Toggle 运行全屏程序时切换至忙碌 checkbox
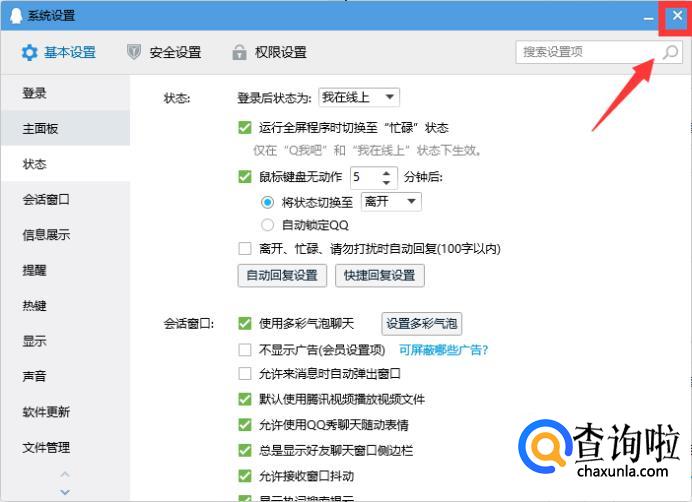 [244, 128]
